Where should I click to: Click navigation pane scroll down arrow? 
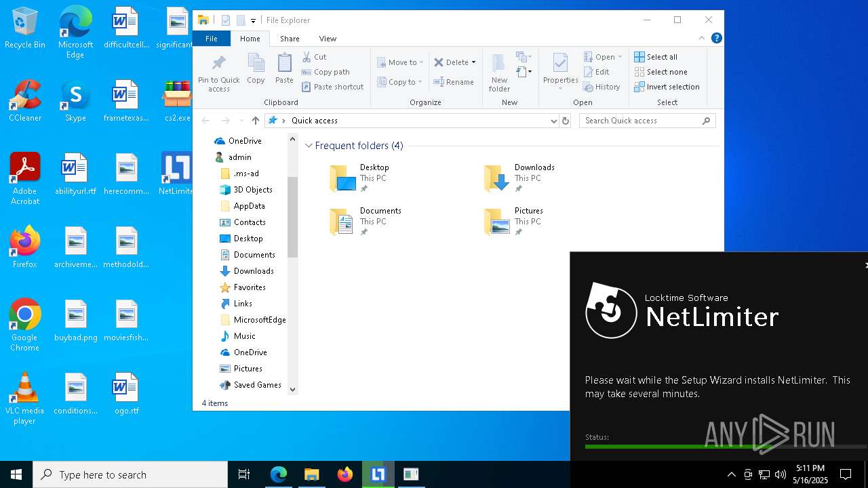point(293,389)
